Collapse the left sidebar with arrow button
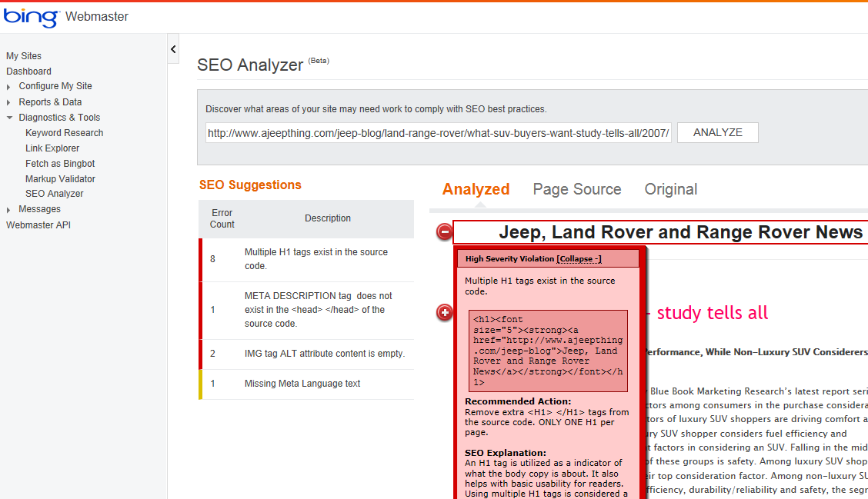This screenshot has width=868, height=499. pyautogui.click(x=173, y=49)
